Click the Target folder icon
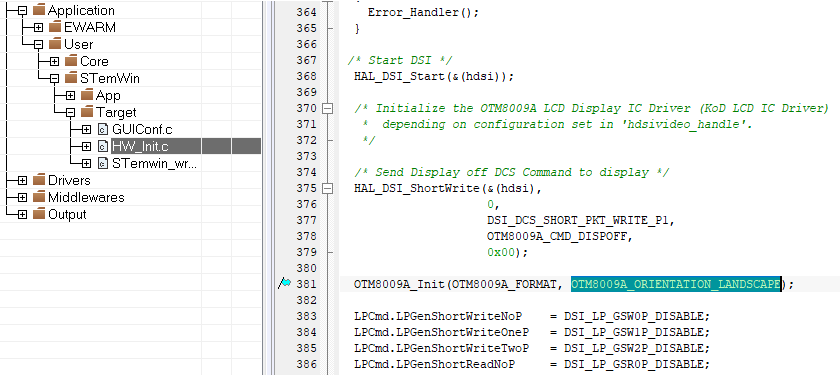Viewport: 840px width, 376px height. click(x=87, y=113)
